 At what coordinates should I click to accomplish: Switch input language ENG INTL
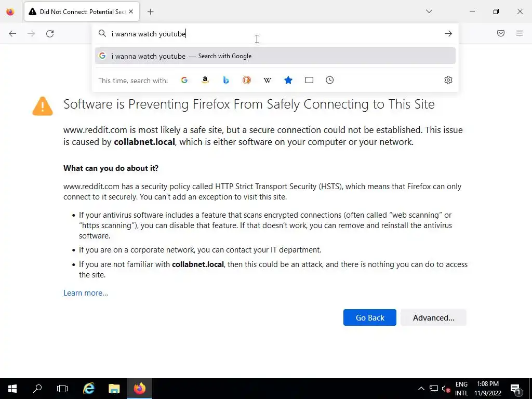tap(461, 389)
